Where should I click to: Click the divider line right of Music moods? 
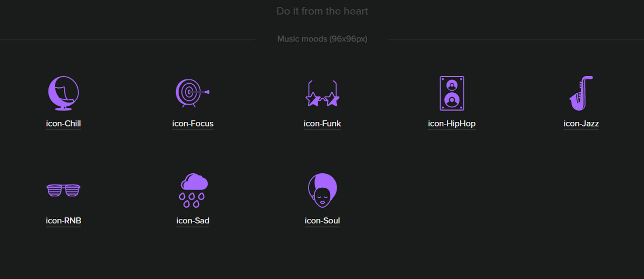point(515,39)
